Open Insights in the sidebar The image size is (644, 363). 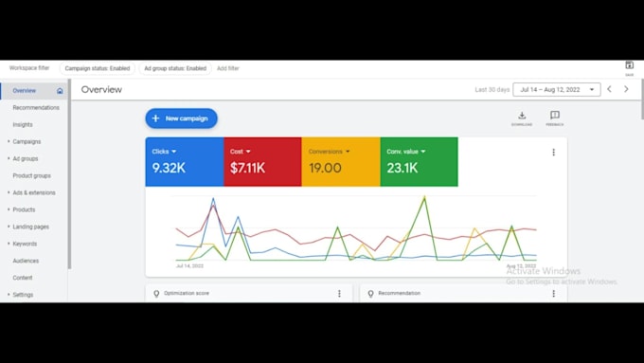(23, 124)
